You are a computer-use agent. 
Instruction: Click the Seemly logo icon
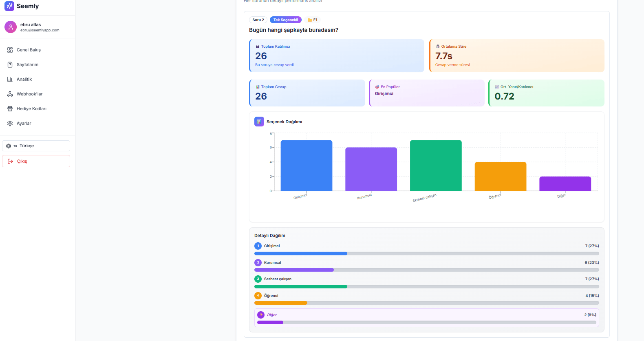(x=9, y=6)
